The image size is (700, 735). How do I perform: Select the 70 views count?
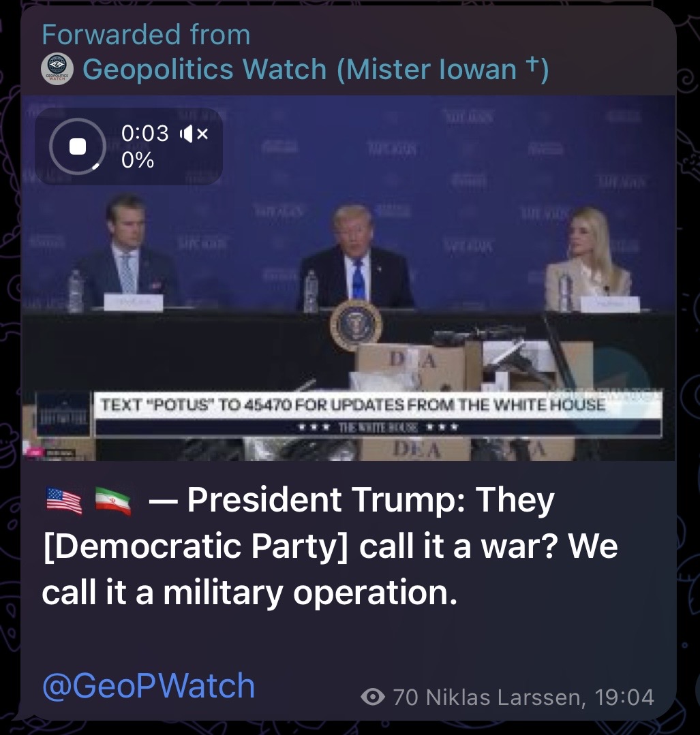tap(406, 697)
